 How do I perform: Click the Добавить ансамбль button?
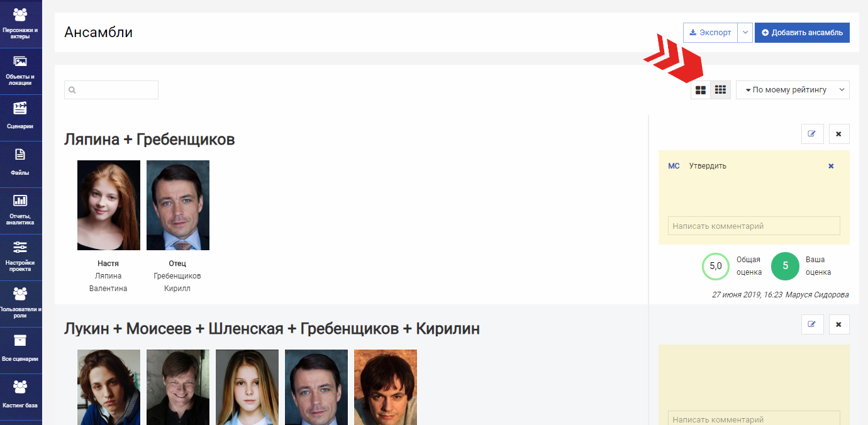(802, 33)
